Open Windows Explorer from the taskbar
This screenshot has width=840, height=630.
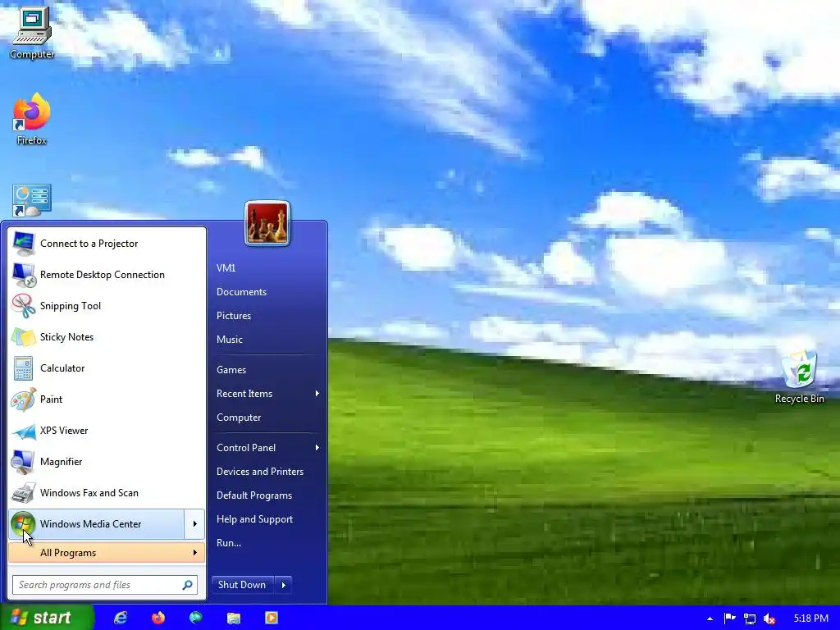(x=234, y=618)
